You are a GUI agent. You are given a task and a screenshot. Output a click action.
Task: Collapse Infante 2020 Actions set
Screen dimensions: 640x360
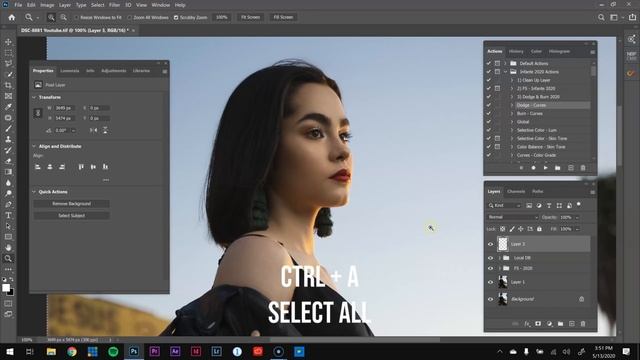pos(505,72)
